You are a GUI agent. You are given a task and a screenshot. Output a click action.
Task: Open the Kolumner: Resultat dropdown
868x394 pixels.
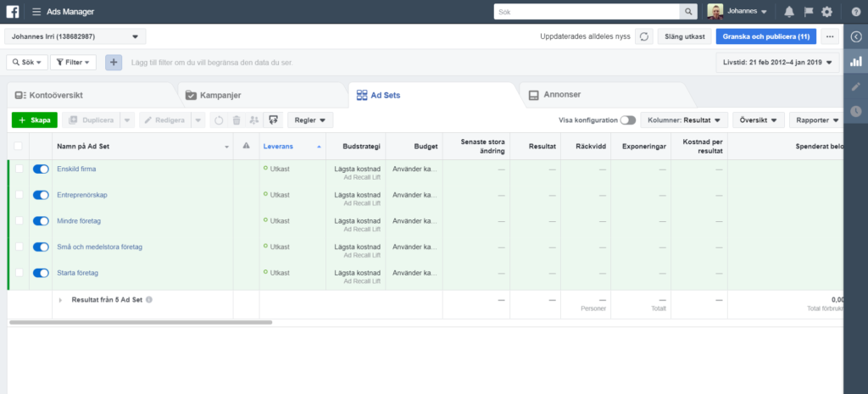point(684,120)
